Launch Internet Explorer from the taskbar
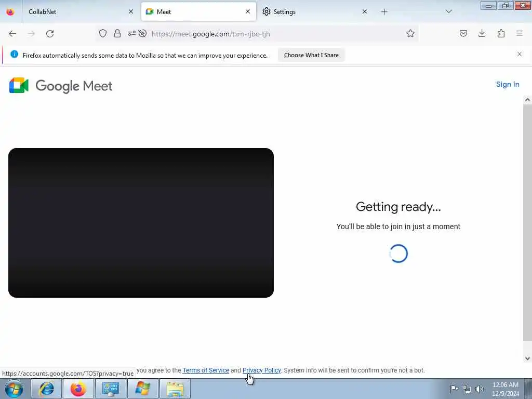The height and width of the screenshot is (399, 532). point(47,389)
